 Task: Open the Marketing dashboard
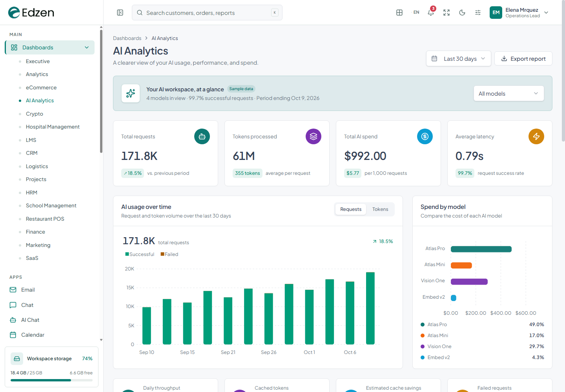point(38,245)
